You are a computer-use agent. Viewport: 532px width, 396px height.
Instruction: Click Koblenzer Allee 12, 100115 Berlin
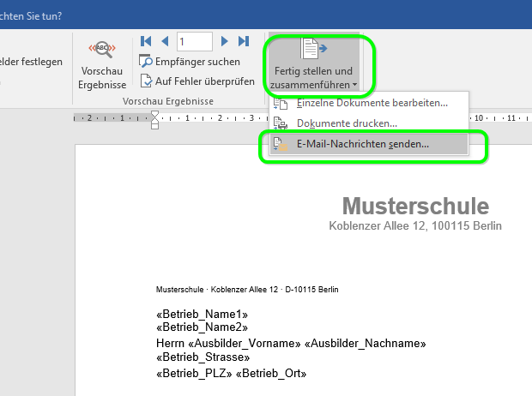click(415, 225)
